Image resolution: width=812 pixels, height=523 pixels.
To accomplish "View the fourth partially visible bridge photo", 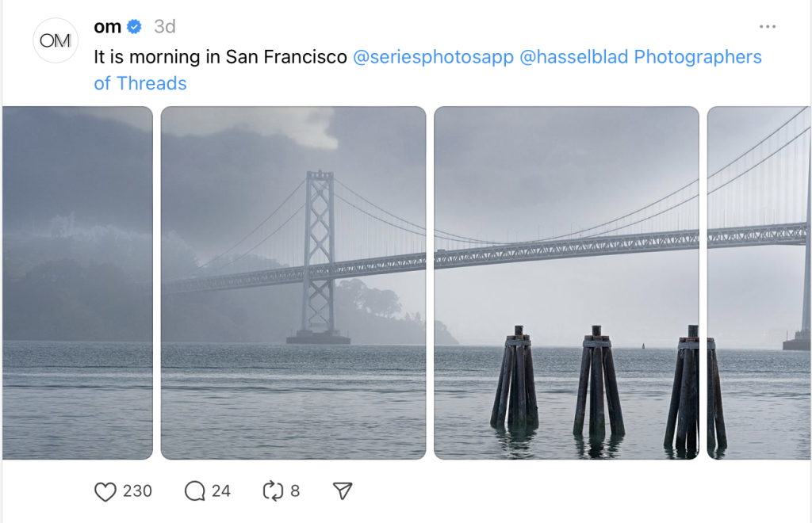I will [x=759, y=283].
